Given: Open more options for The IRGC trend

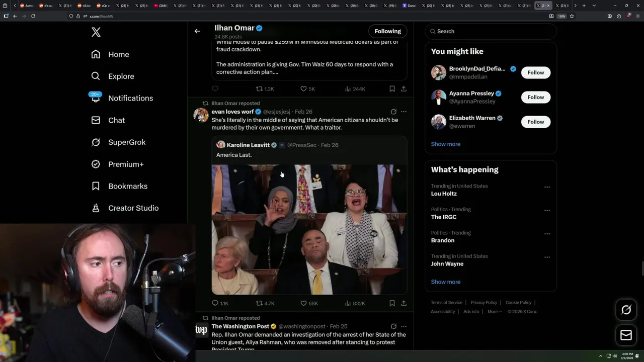Looking at the screenshot, I should coord(547,210).
